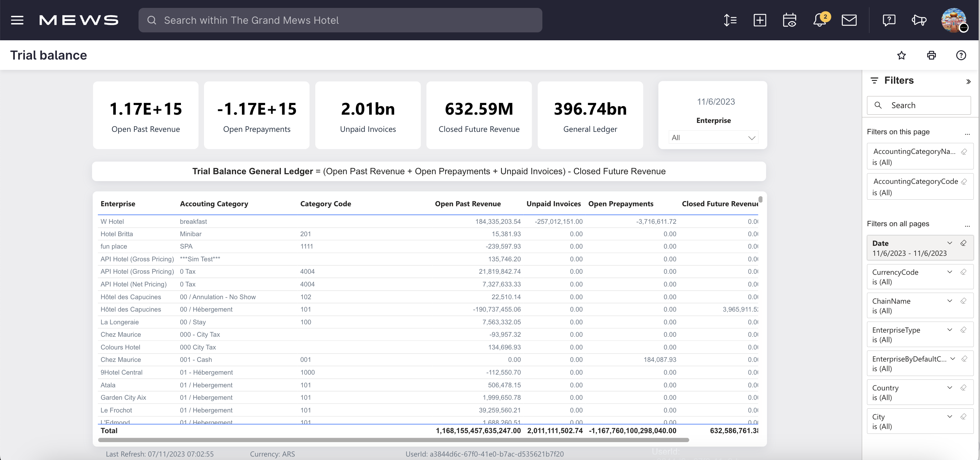Expand the Country filter chevron
The height and width of the screenshot is (460, 980).
point(950,388)
